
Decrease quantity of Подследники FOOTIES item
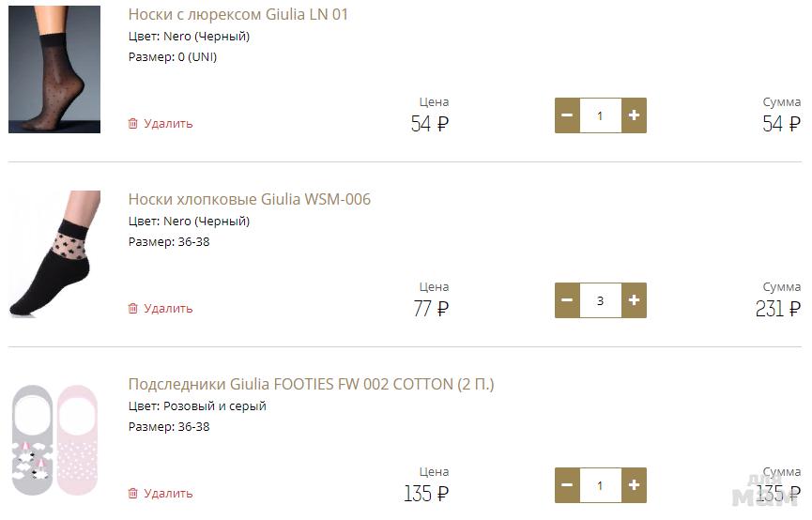pyautogui.click(x=567, y=485)
